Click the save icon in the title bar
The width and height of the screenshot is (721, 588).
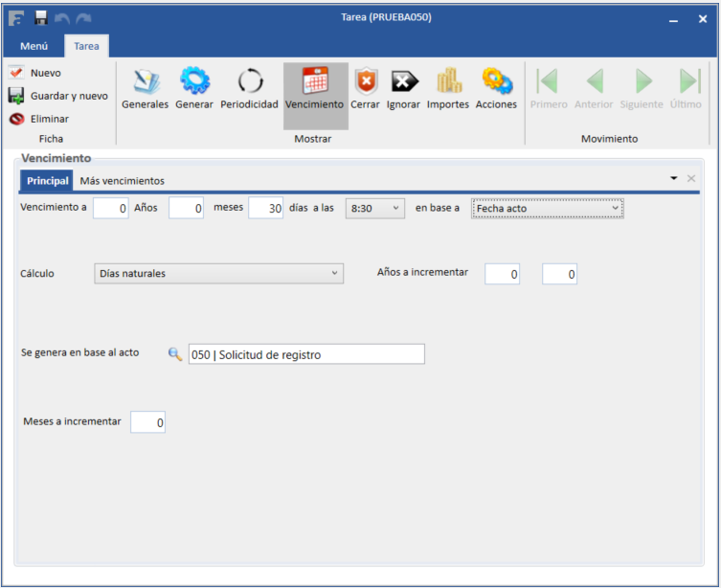click(41, 18)
